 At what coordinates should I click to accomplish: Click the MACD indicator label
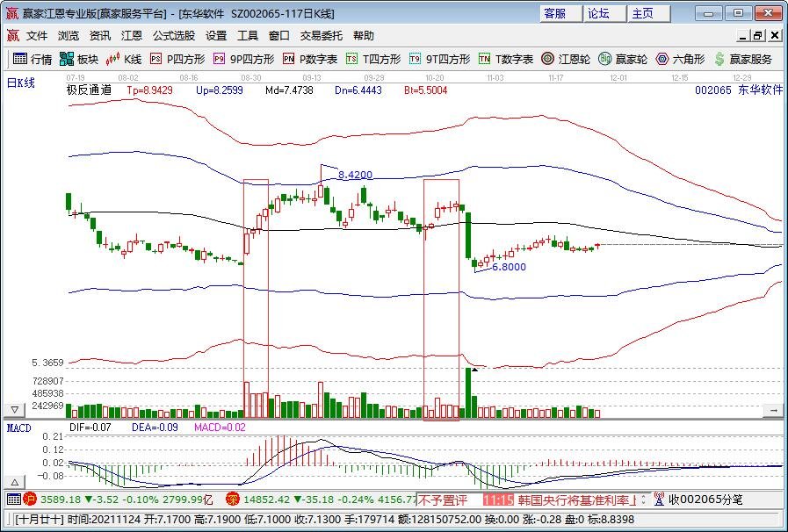(x=19, y=428)
